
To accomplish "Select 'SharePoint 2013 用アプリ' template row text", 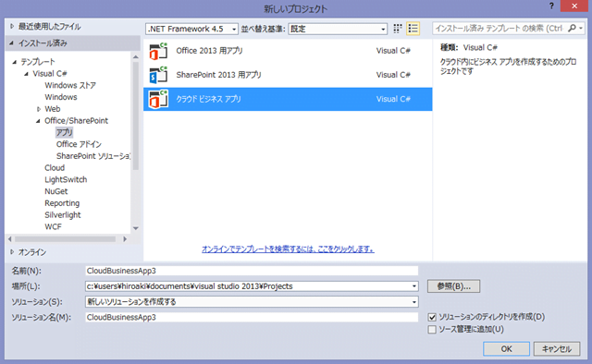I will pos(218,75).
